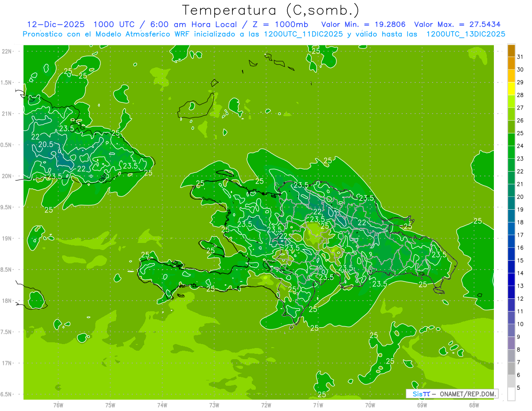Click the 68W longitude axis label

click(x=473, y=405)
